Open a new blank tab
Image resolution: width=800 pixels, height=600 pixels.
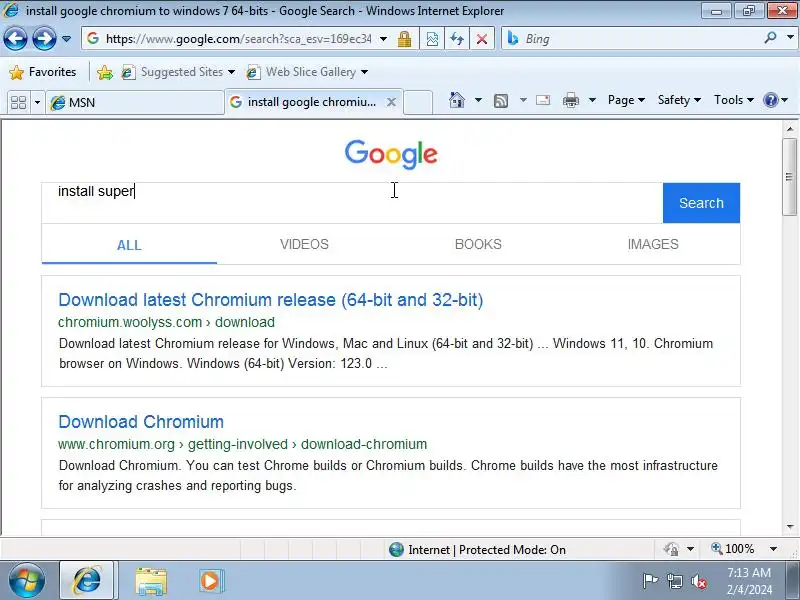pyautogui.click(x=418, y=102)
